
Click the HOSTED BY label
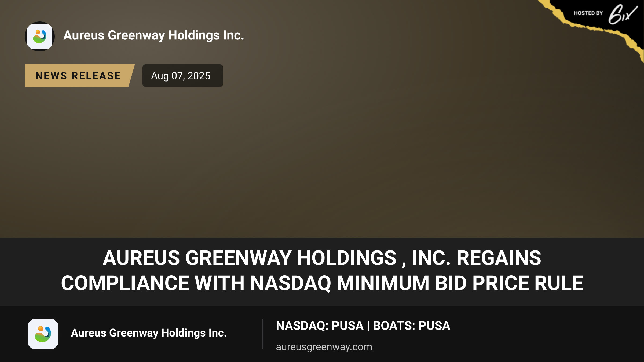click(588, 13)
